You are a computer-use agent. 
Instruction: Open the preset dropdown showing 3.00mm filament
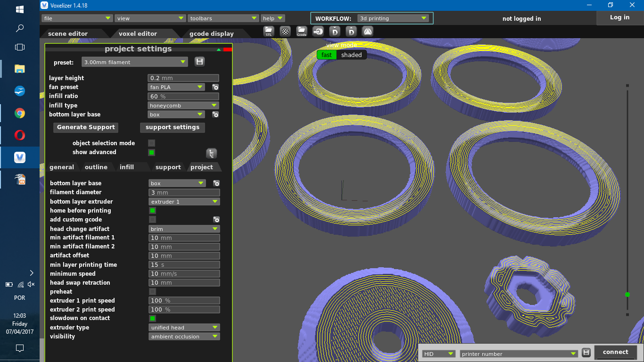pos(135,62)
